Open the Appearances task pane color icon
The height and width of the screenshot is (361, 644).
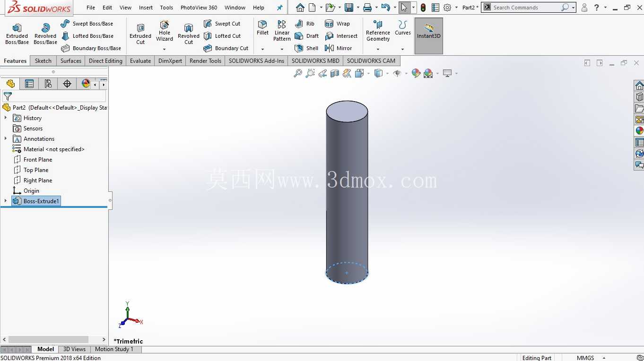point(639,131)
